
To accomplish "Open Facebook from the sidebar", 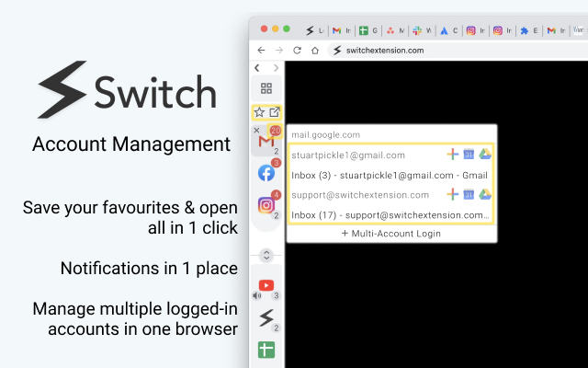I will coord(266,173).
